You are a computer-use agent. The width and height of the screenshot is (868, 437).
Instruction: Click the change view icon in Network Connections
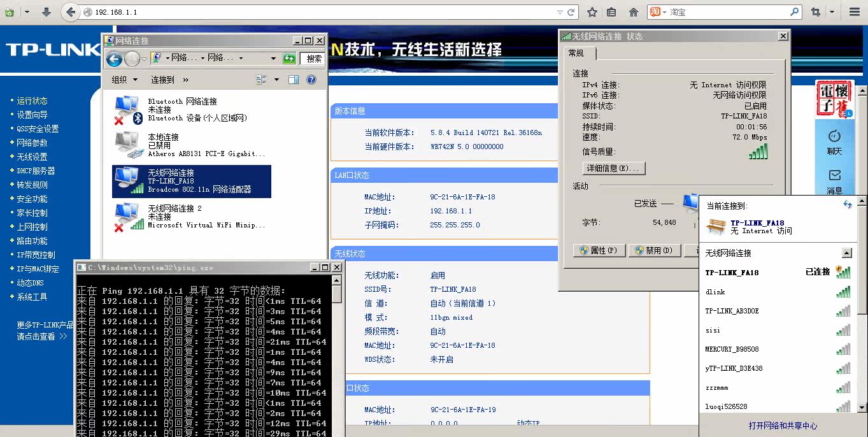[261, 80]
